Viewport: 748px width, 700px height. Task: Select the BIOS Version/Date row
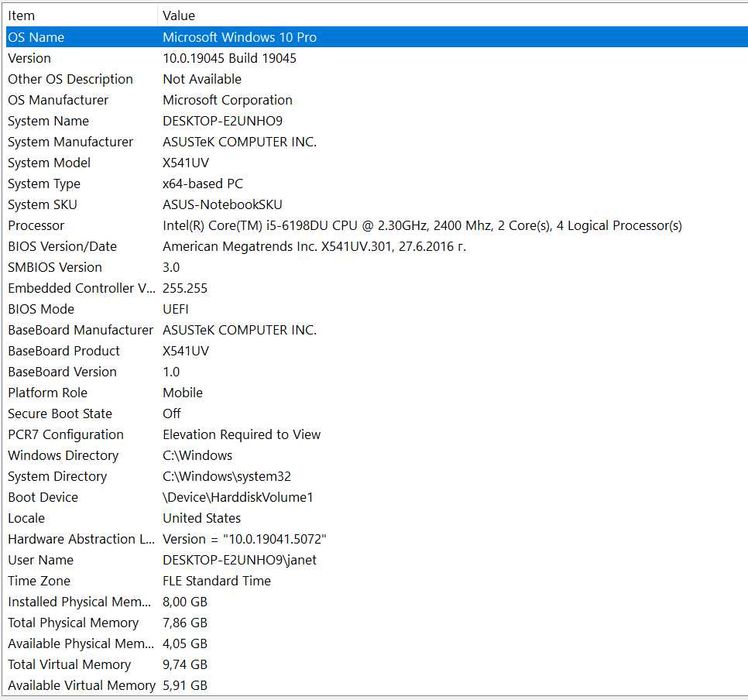point(377,247)
